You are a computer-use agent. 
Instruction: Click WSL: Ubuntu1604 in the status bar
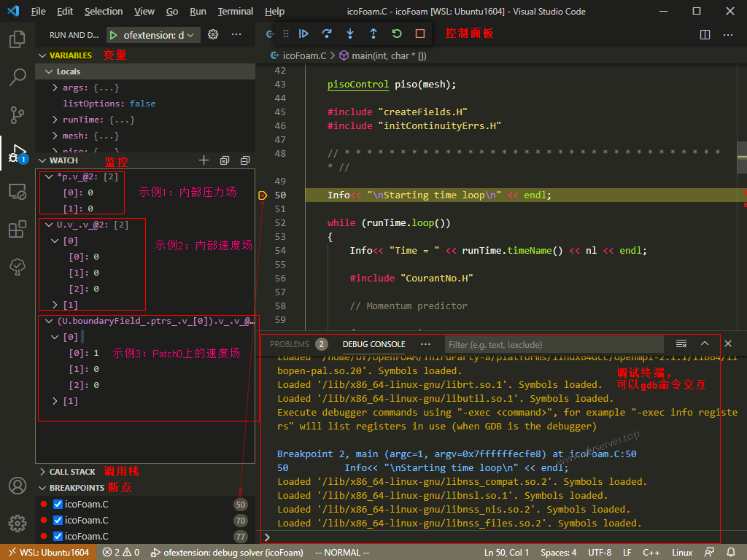(x=48, y=552)
